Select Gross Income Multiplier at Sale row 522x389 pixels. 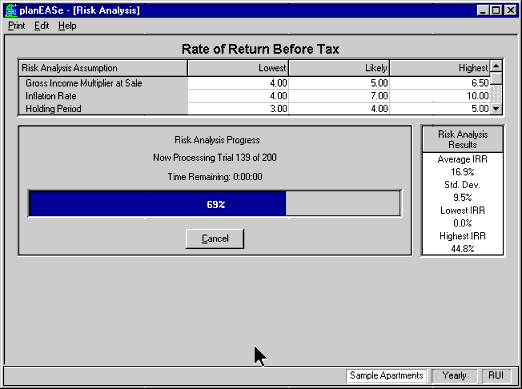click(103, 83)
